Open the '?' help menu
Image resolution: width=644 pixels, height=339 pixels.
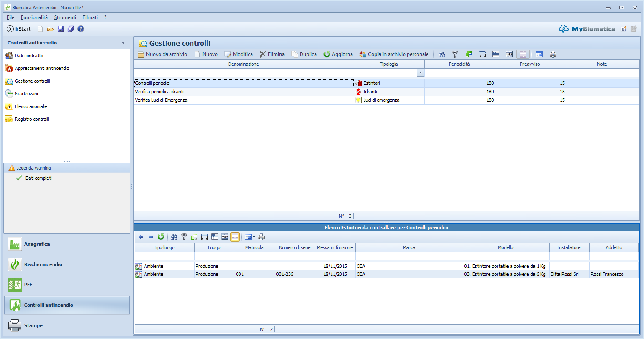pyautogui.click(x=105, y=17)
